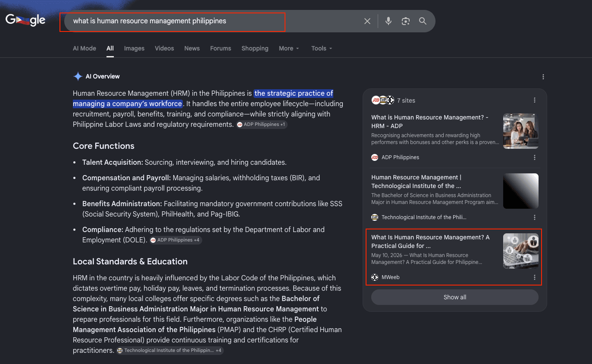Screen dimensions: 592x364
Task: Click the AI Overview sparkle icon
Action: pos(78,76)
